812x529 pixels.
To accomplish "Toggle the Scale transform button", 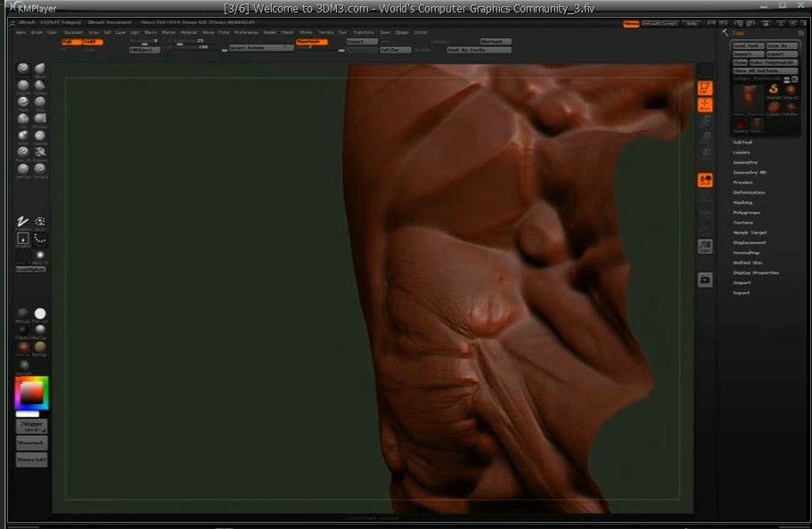I will point(705,137).
